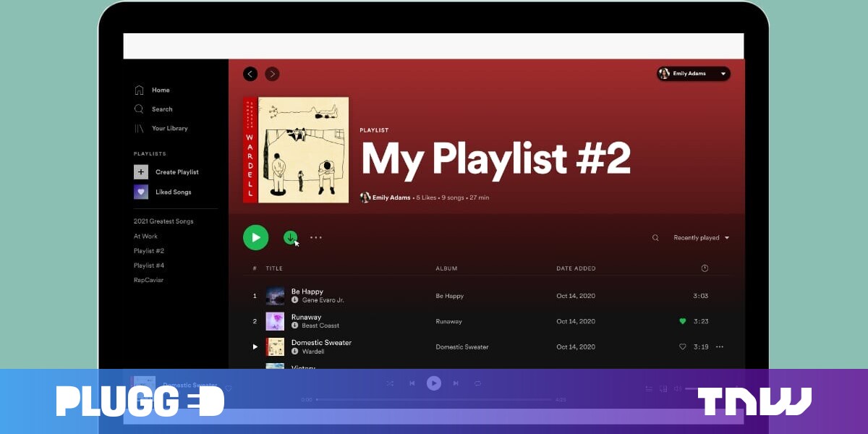This screenshot has height=434, width=868.
Task: Go back with the left arrow button
Action: (x=250, y=74)
